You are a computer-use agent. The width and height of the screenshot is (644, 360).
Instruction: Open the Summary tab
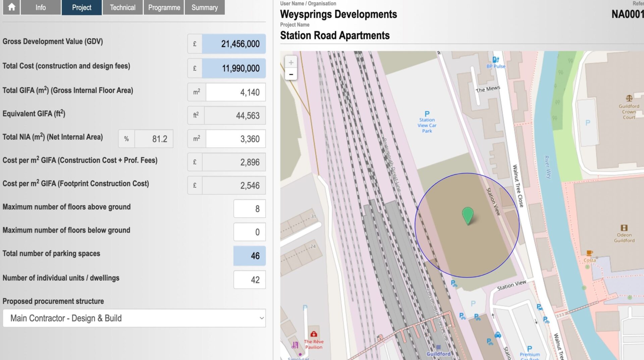tap(204, 7)
